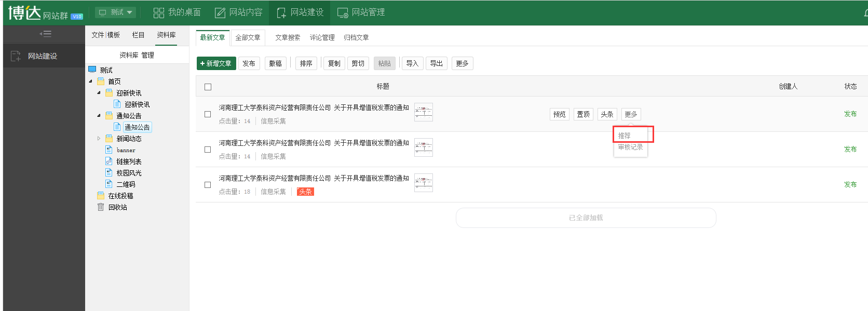Click the 在线投稿 folder icon
This screenshot has width=868, height=311.
coord(101,196)
